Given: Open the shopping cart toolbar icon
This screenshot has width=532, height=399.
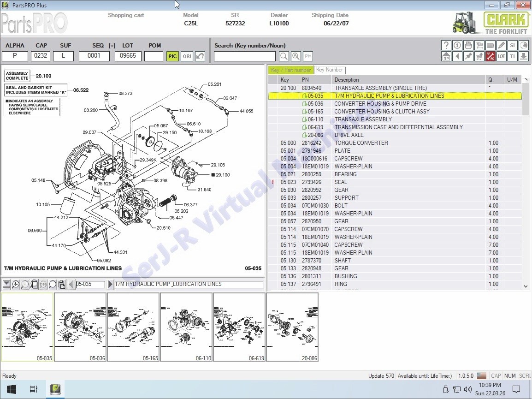Looking at the screenshot, I should tap(479, 45).
